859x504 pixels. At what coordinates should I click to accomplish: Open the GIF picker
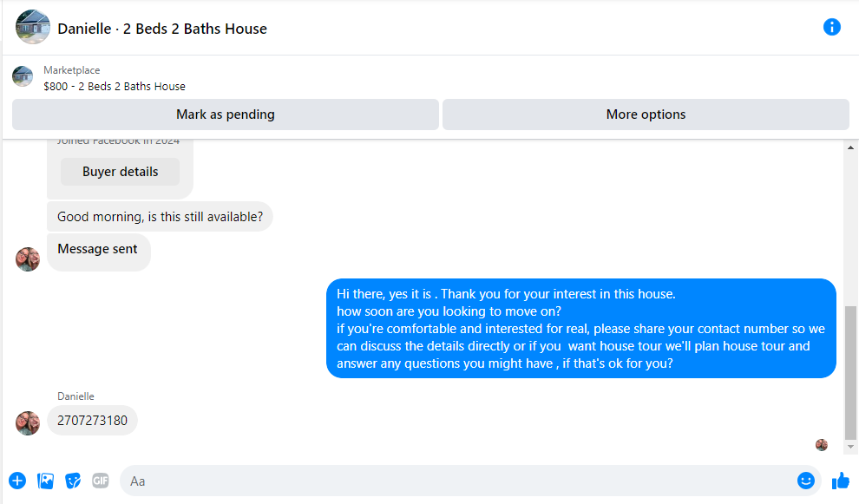(101, 481)
